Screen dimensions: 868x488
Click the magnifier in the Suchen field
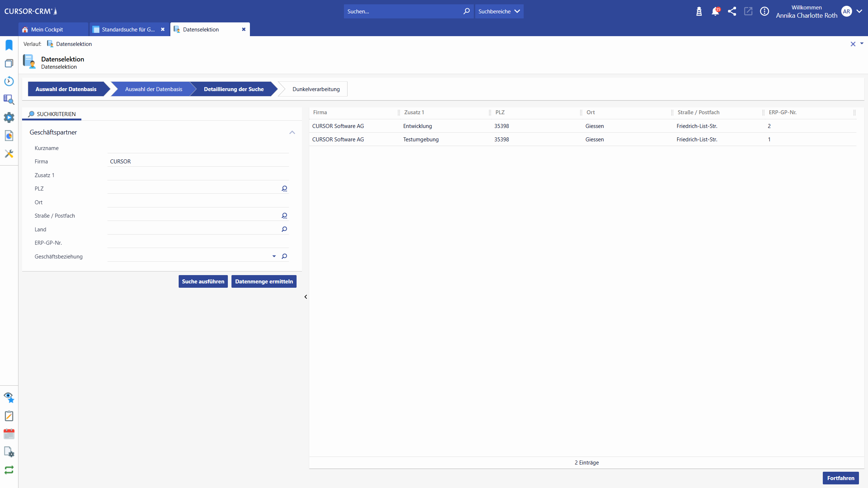tap(467, 11)
